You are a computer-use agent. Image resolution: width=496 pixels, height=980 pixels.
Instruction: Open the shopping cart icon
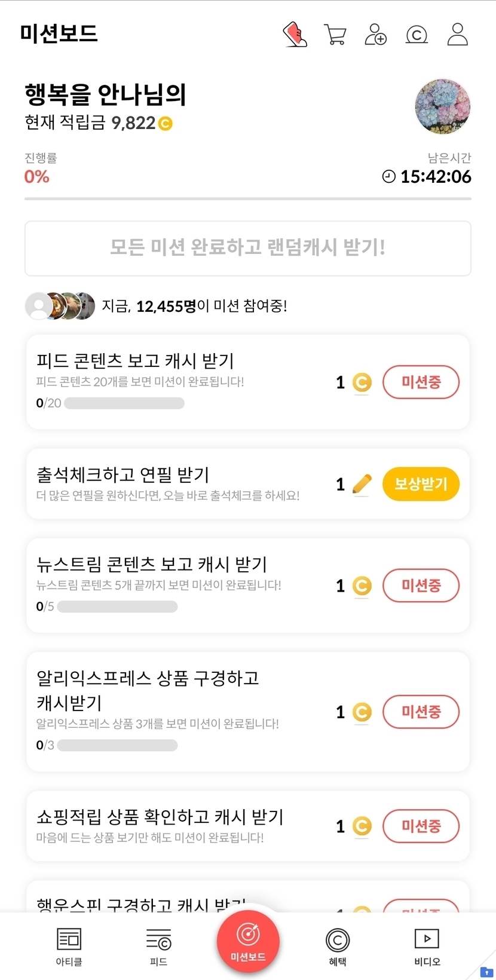click(x=335, y=35)
